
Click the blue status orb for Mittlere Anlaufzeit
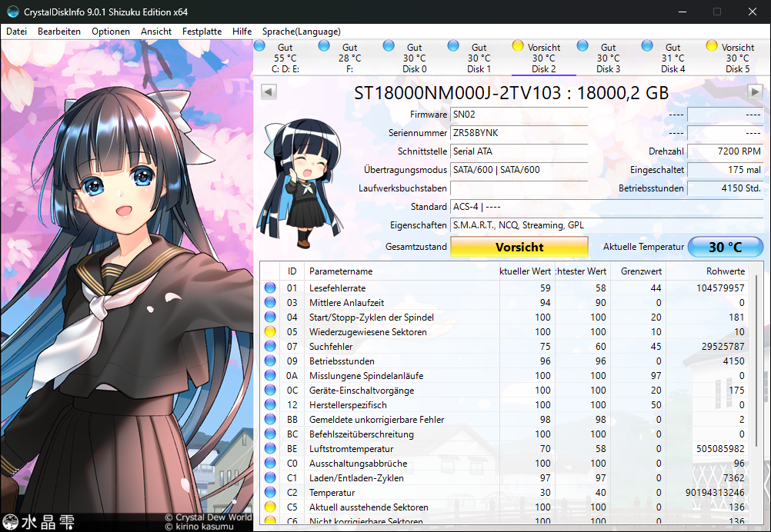tap(270, 303)
